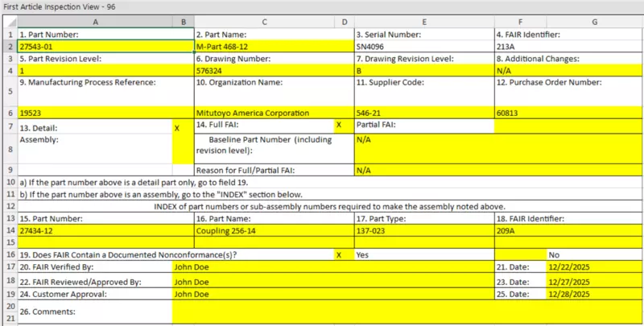Select row 6 header

[x=10, y=113]
